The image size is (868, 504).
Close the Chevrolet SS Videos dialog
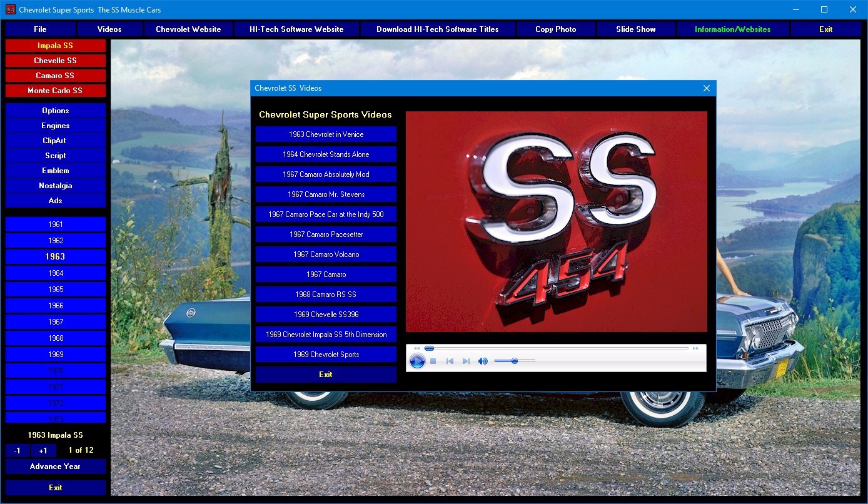(x=707, y=88)
